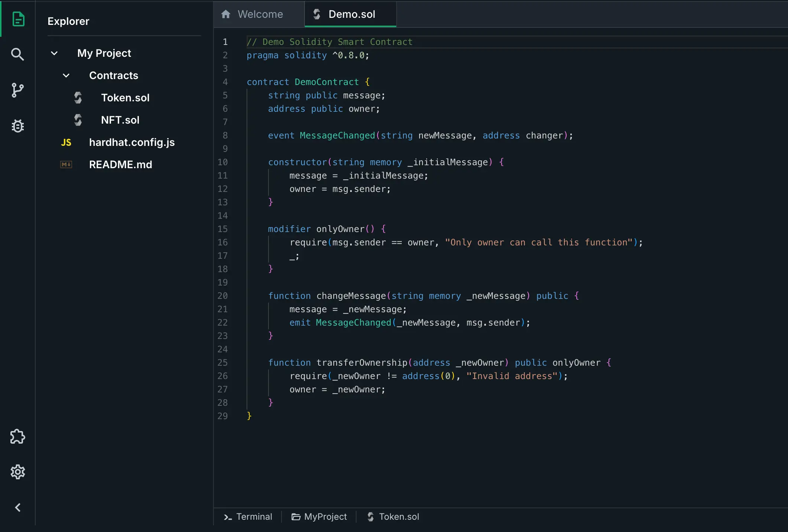788x532 pixels.
Task: Click the Markdown icon beside README.md
Action: [66, 164]
